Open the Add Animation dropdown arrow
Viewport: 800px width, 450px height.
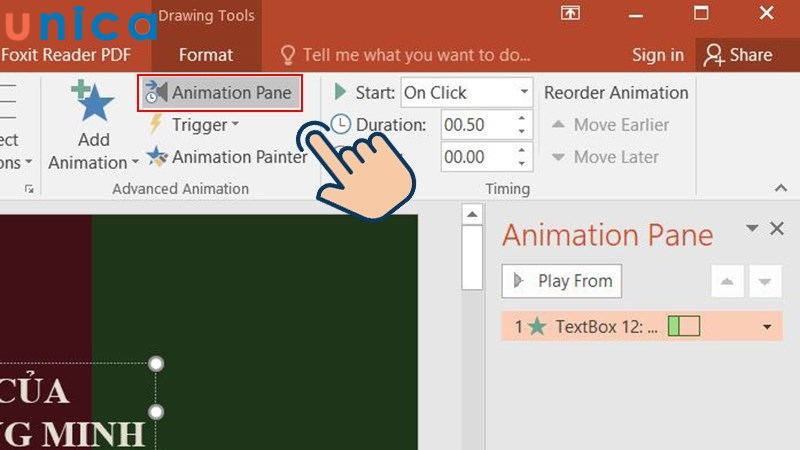coord(135,162)
